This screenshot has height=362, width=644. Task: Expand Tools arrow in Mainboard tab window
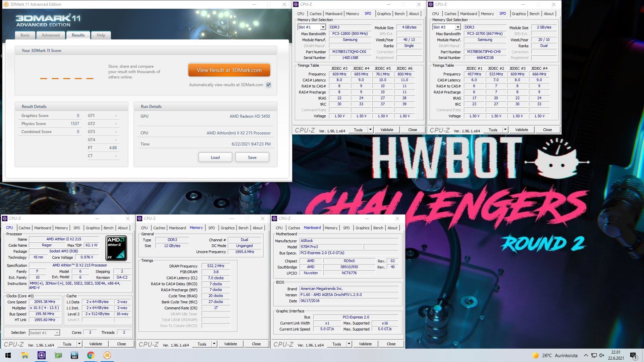(349, 344)
